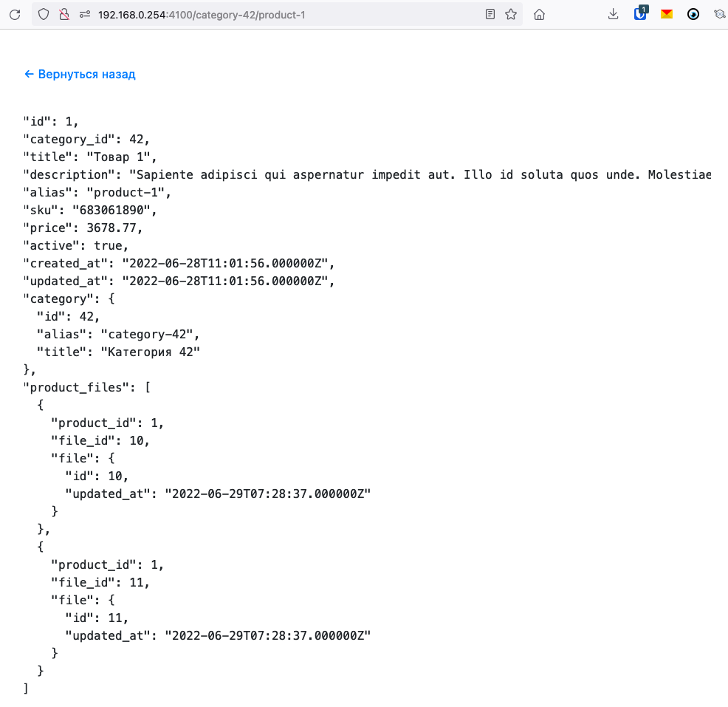Click the "price": 3678.77 line
Screen dimensions: 728x707
click(x=83, y=228)
